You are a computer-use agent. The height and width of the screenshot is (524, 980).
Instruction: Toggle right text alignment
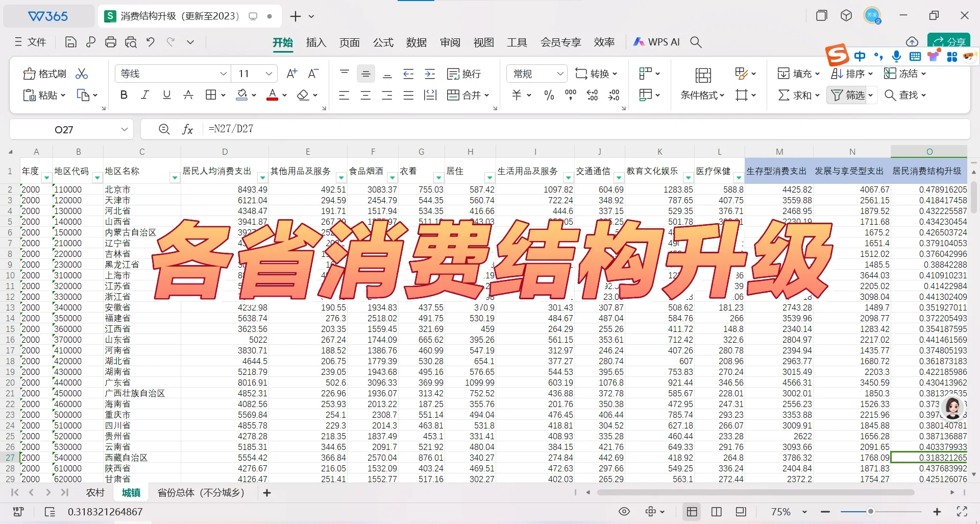pos(387,95)
